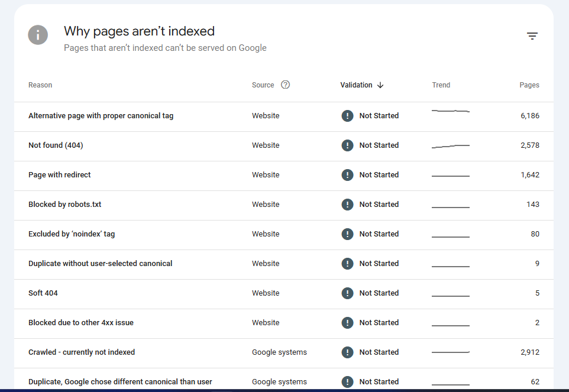Click exclamation icon in Blocked by robots.txt row
This screenshot has width=569, height=392.
coord(347,204)
